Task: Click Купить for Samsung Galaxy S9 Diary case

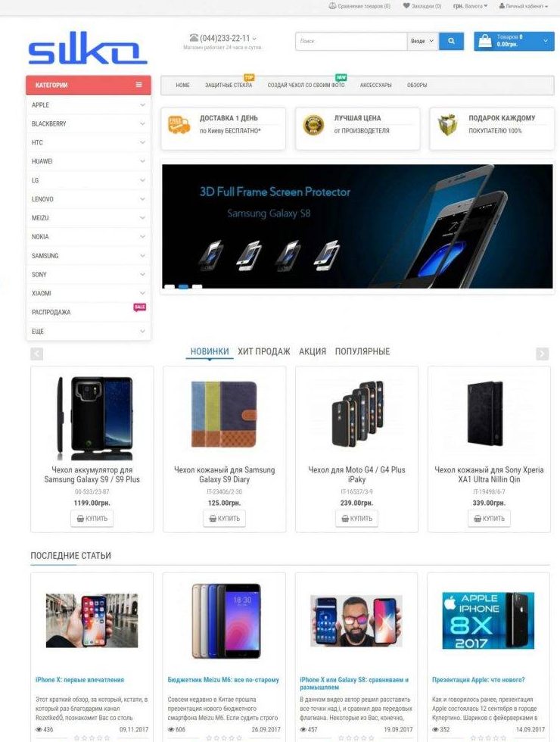Action: point(224,519)
